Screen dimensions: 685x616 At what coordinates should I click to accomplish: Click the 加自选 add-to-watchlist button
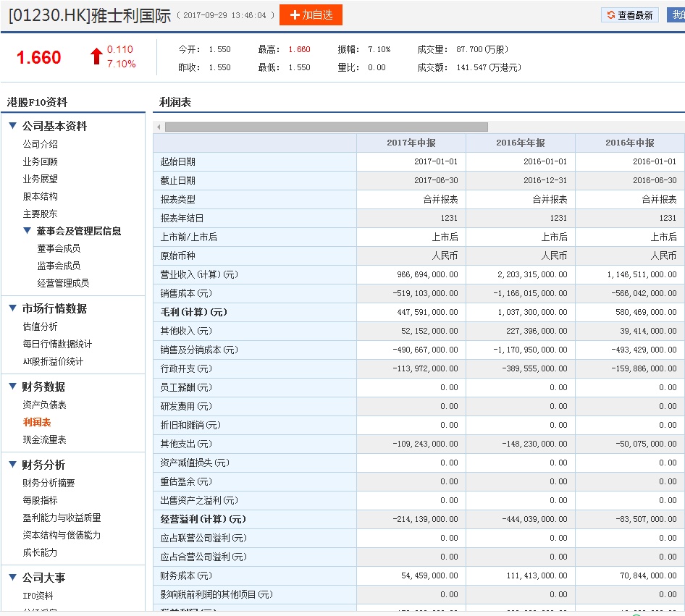pos(311,15)
